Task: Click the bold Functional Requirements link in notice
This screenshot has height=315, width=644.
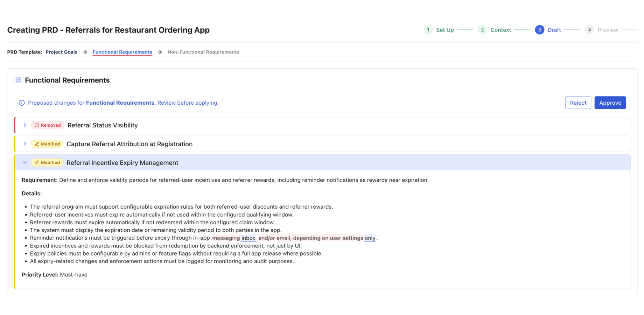Action: (120, 103)
